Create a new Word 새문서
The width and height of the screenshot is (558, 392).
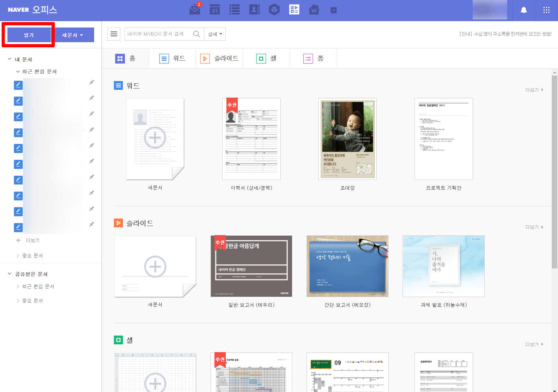155,139
